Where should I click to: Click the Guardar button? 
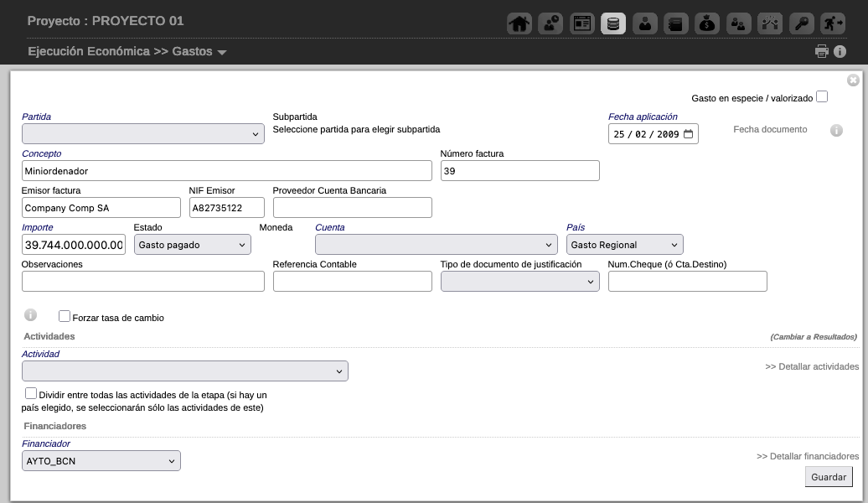click(x=828, y=477)
